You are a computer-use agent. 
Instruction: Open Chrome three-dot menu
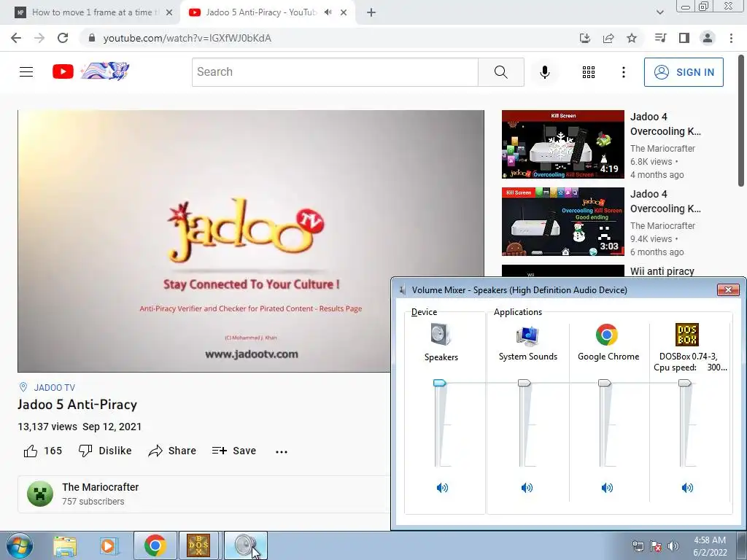click(x=731, y=38)
